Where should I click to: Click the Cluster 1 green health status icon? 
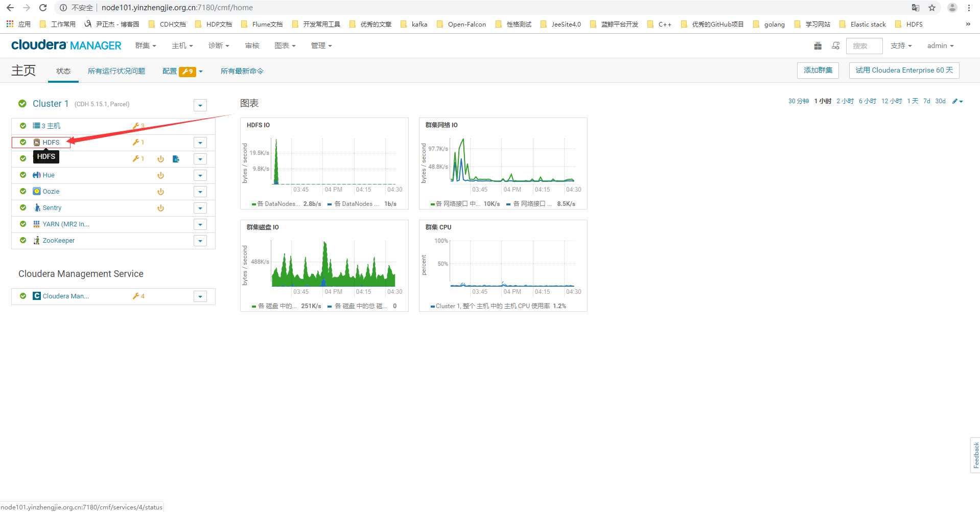[x=22, y=104]
